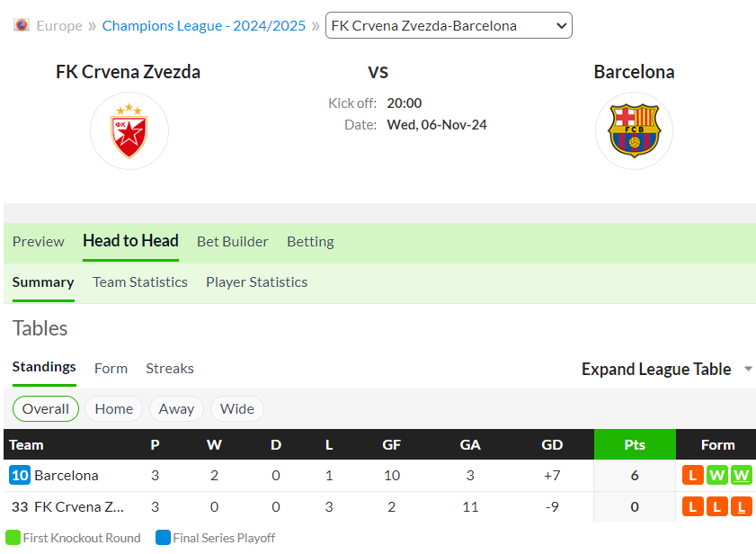The image size is (756, 554).
Task: Click the Barcelona team name in standings
Action: (67, 476)
